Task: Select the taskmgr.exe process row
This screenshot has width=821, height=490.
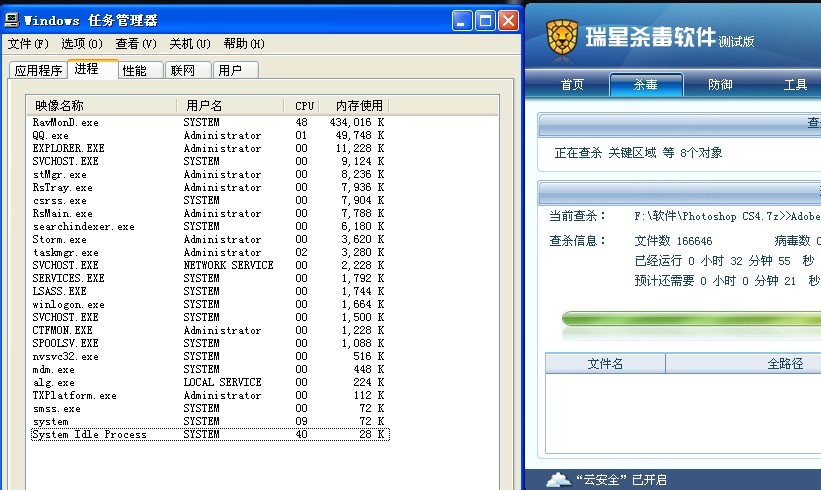Action: (x=210, y=252)
